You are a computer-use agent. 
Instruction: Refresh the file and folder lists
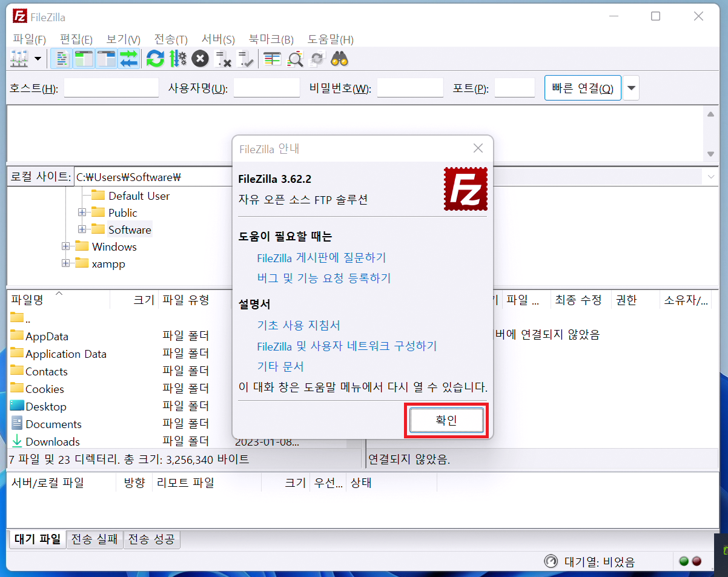coord(156,59)
